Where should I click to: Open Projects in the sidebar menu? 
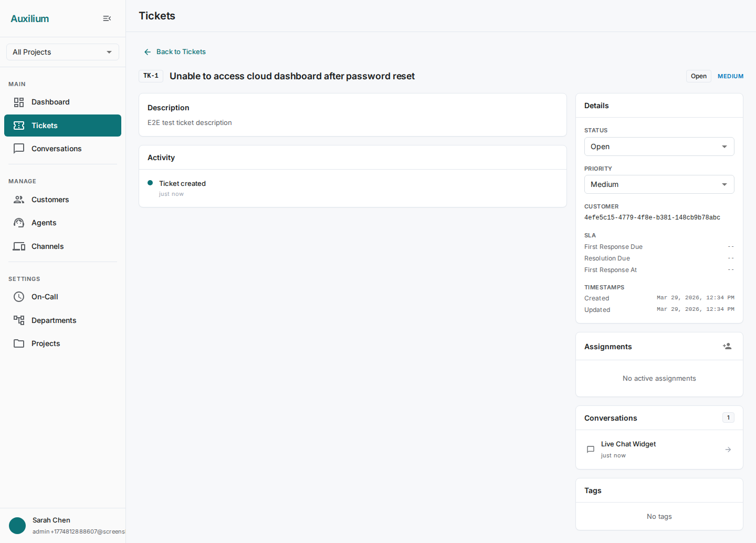(x=46, y=343)
